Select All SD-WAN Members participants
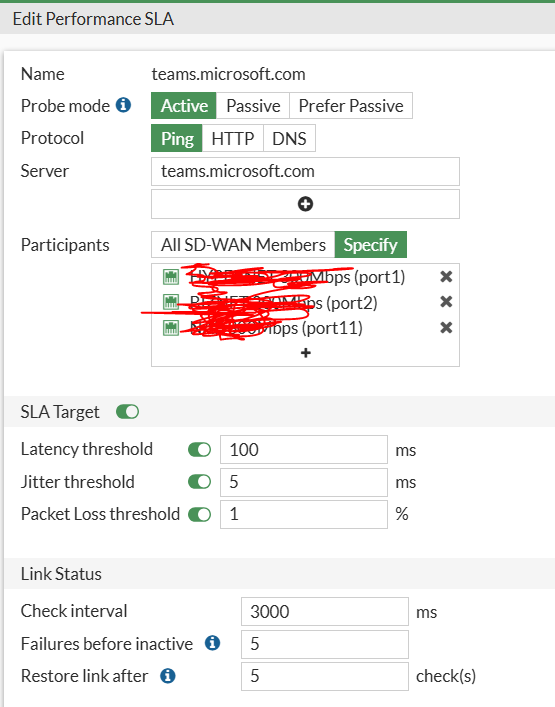The image size is (555, 707). (x=243, y=245)
